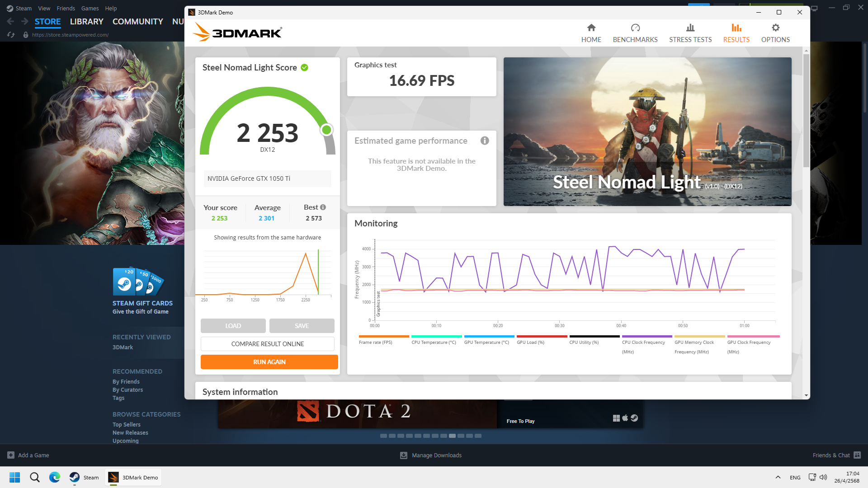Open Recommended By Curators link
The image size is (868, 488).
tap(127, 390)
